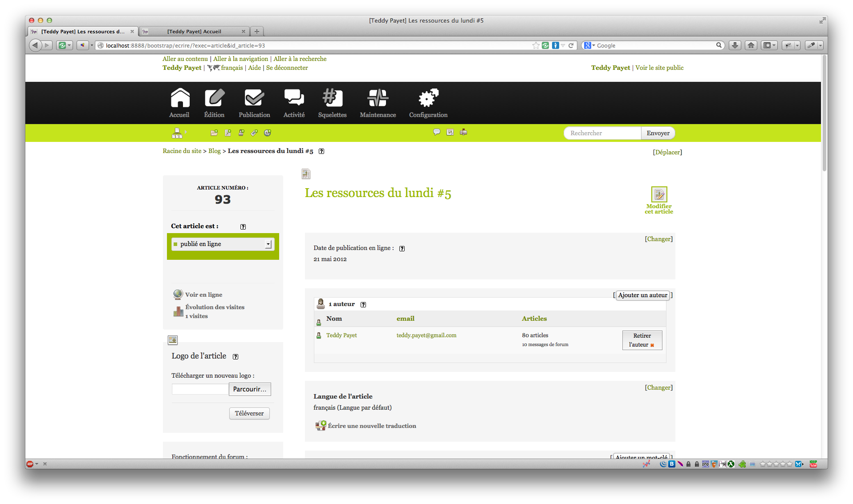Image resolution: width=853 pixels, height=504 pixels.
Task: Click the new keyword tag icon
Action: 254,133
